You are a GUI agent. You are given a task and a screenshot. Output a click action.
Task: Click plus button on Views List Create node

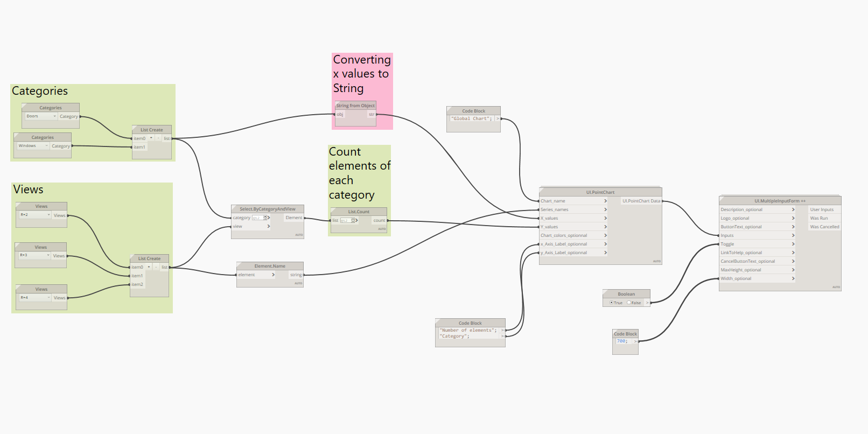tap(149, 267)
